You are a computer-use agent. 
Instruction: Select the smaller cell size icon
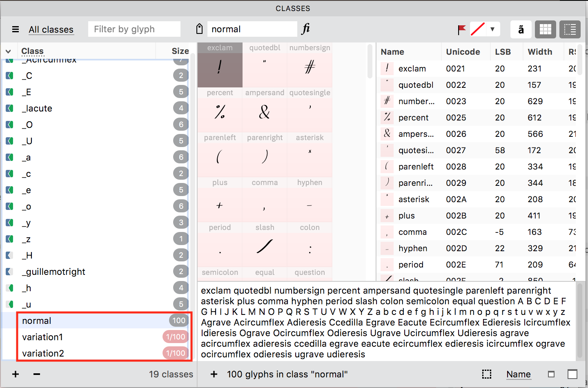coord(551,374)
